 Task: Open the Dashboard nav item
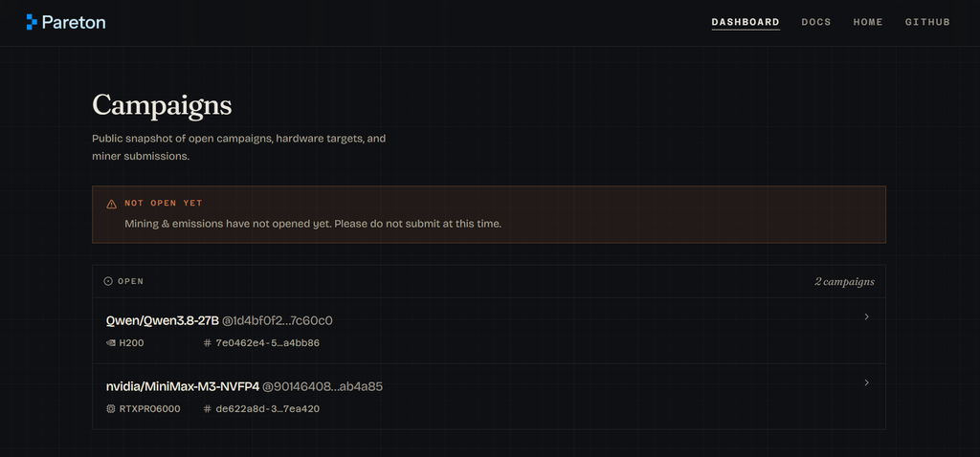[x=746, y=22]
